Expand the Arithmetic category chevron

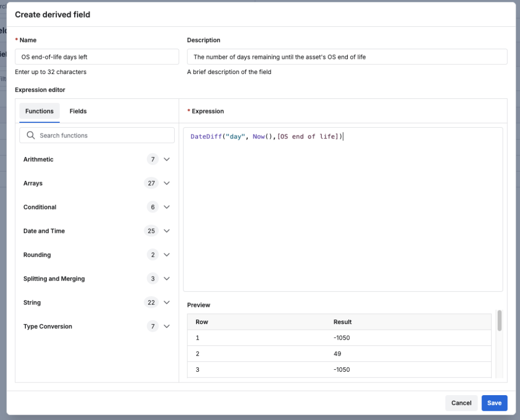coord(167,159)
